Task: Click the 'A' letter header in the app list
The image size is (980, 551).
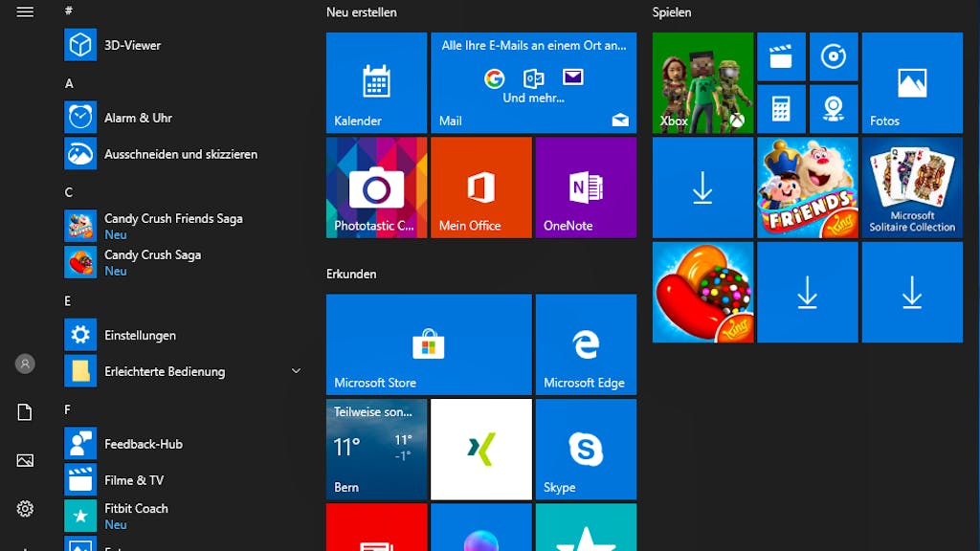Action: pyautogui.click(x=69, y=83)
